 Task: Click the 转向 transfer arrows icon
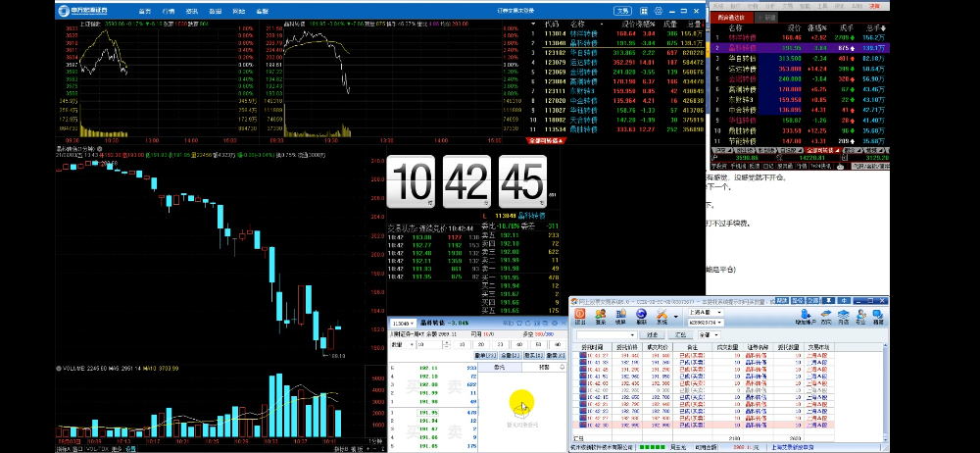click(827, 318)
